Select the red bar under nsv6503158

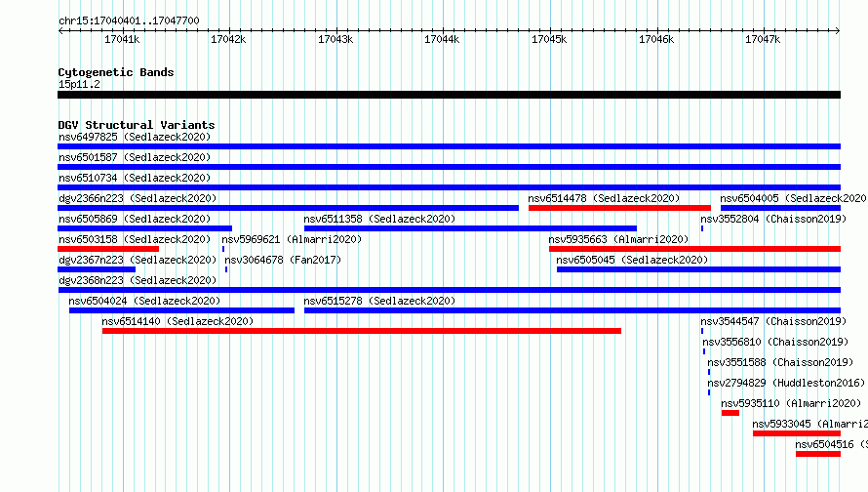coord(108,249)
